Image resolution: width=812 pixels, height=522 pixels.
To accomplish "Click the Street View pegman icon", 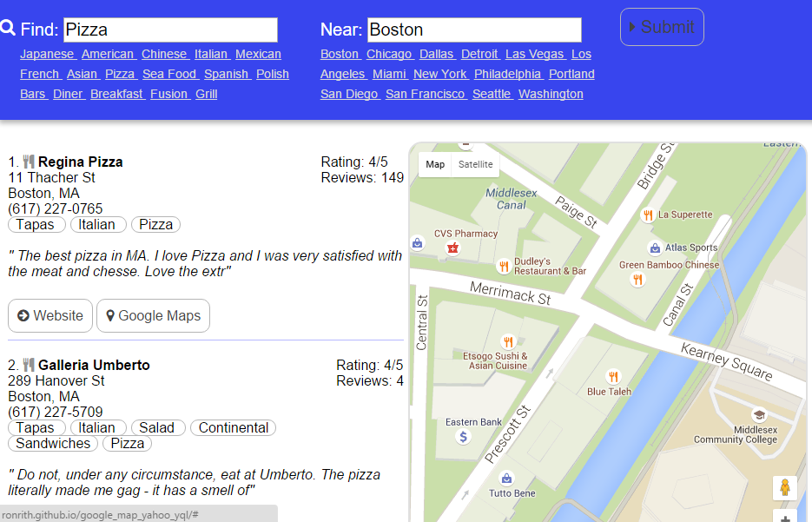I will pyautogui.click(x=784, y=487).
